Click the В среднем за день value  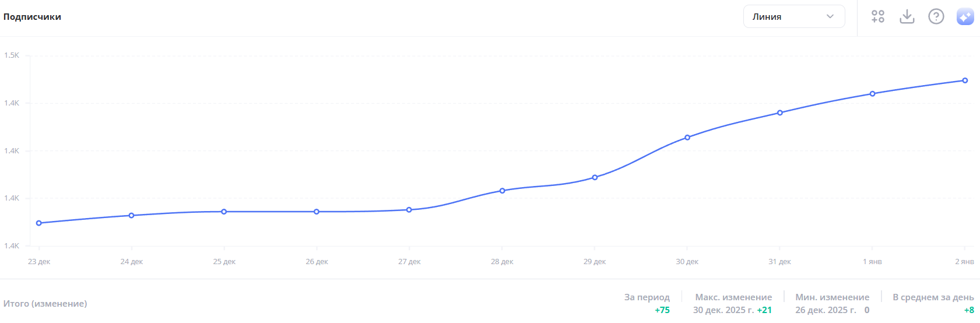[x=969, y=310]
